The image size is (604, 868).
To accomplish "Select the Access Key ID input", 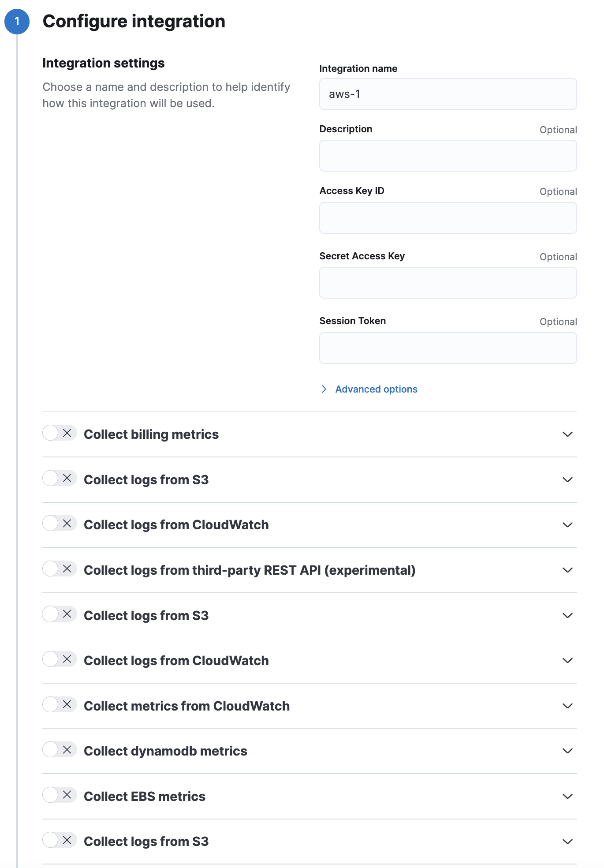I will pos(447,218).
